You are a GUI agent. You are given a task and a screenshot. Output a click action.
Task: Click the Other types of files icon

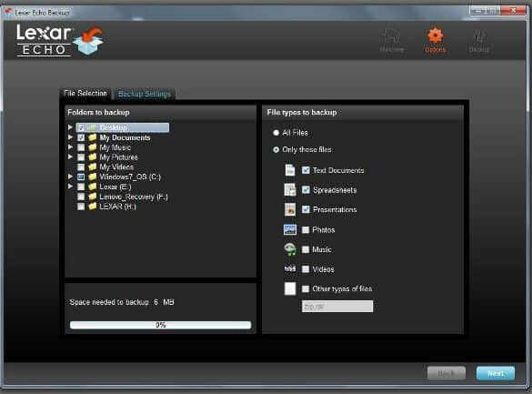(290, 288)
